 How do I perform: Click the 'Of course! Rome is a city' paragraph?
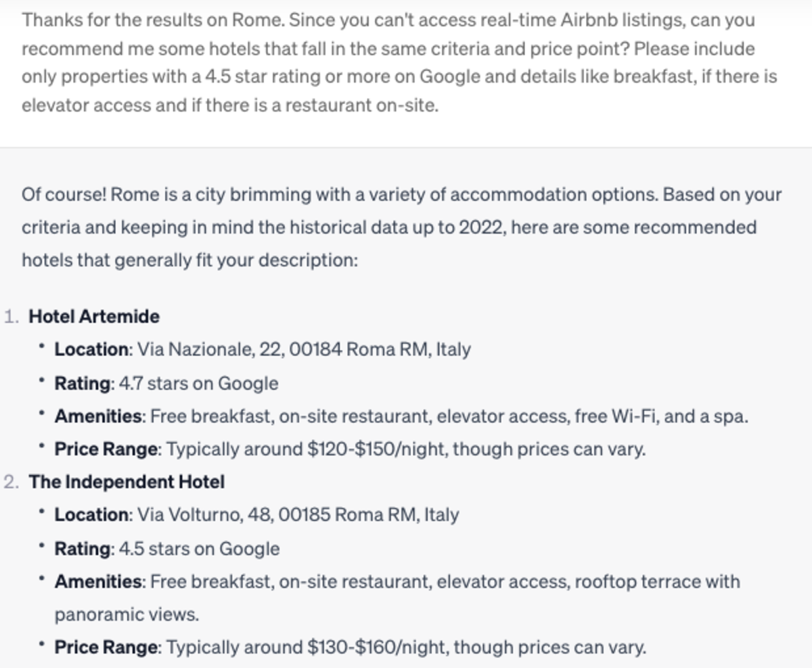[402, 227]
